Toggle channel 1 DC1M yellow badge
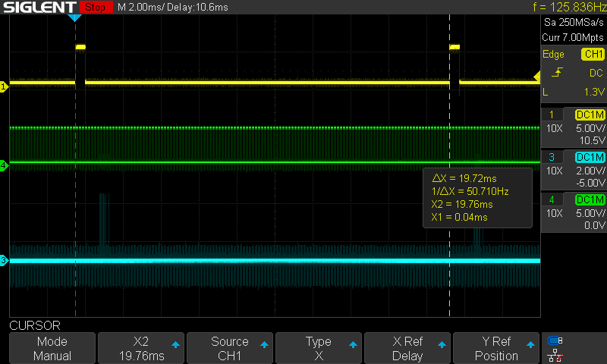 [590, 114]
